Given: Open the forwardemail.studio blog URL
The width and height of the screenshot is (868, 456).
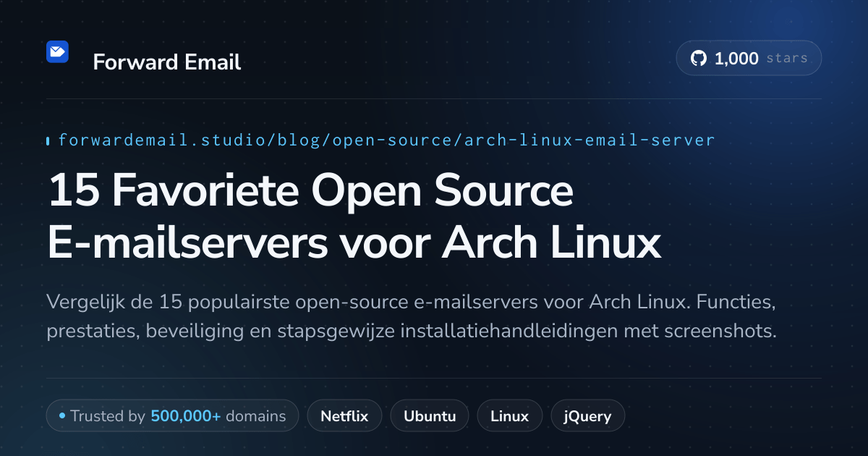Looking at the screenshot, I should pyautogui.click(x=386, y=140).
